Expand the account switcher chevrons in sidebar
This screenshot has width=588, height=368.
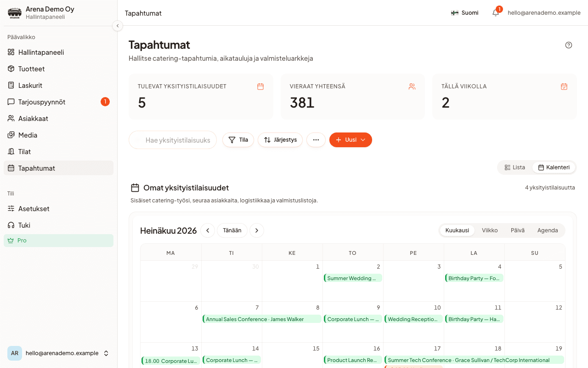(x=106, y=353)
